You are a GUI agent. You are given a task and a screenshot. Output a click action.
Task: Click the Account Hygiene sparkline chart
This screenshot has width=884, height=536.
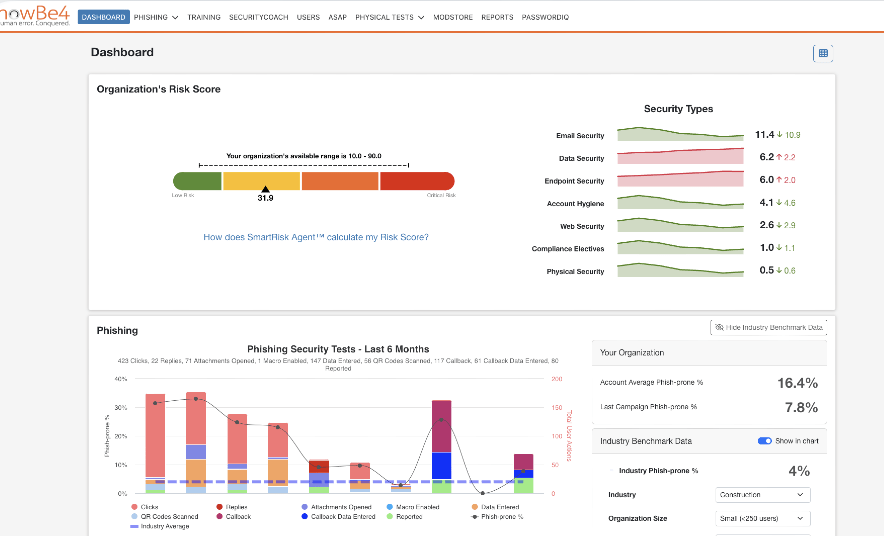(x=680, y=202)
